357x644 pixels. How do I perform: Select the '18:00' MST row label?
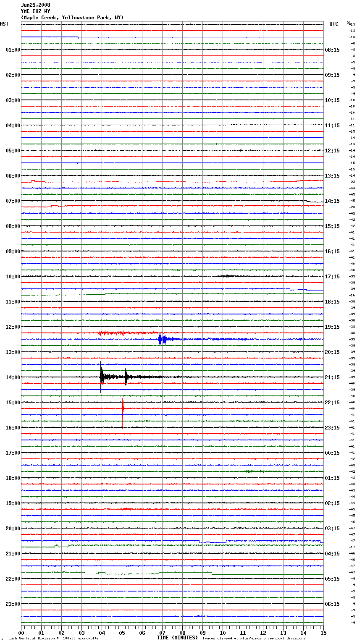point(13,478)
